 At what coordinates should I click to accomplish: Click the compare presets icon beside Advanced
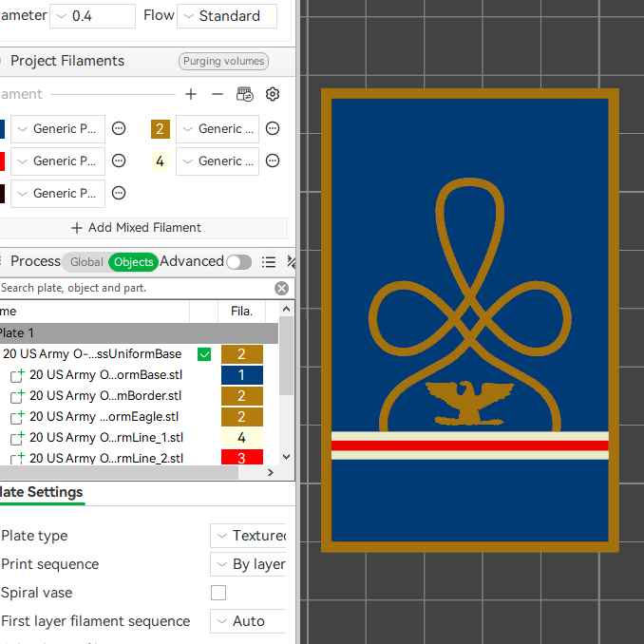pos(291,262)
